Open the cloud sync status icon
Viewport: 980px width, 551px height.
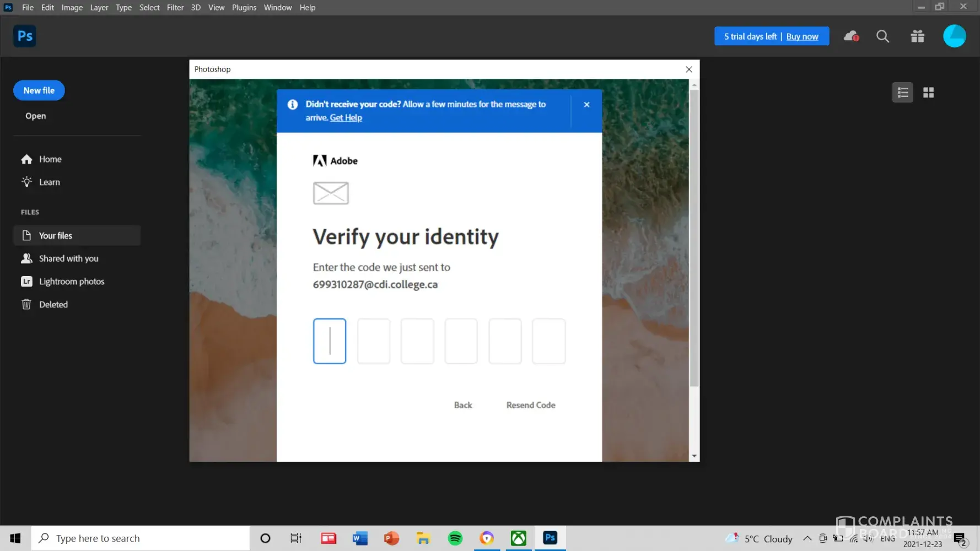(851, 36)
